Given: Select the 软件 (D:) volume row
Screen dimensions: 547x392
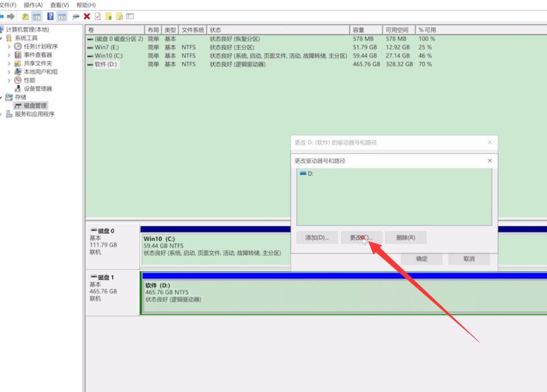Looking at the screenshot, I should pos(260,64).
